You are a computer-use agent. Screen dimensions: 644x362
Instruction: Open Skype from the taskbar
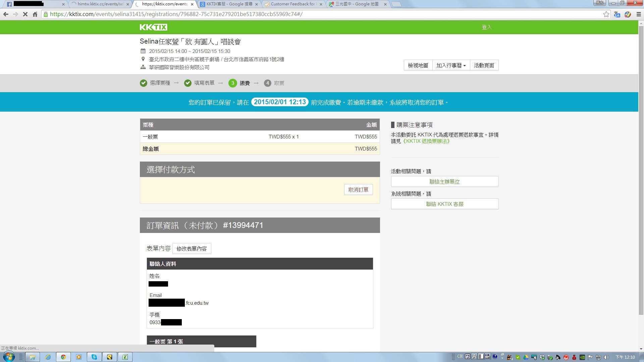pos(94,357)
